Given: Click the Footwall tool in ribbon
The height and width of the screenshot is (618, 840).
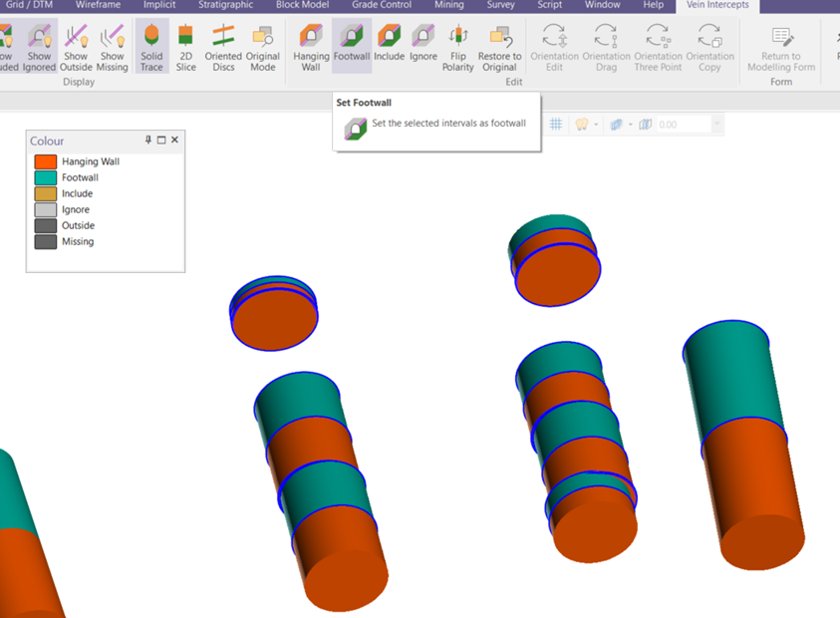Looking at the screenshot, I should (x=352, y=46).
